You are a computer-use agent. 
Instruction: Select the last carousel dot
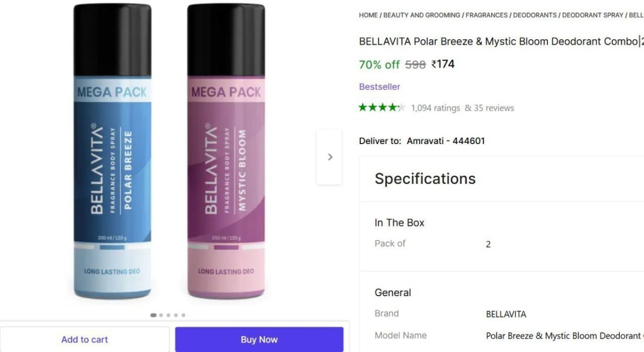coord(183,315)
